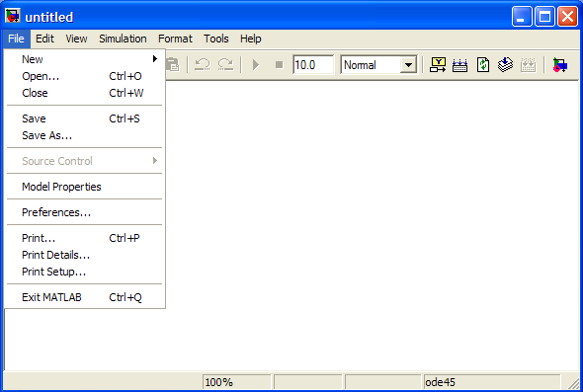Open Preferences...
This screenshot has width=583, height=392.
[84, 212]
